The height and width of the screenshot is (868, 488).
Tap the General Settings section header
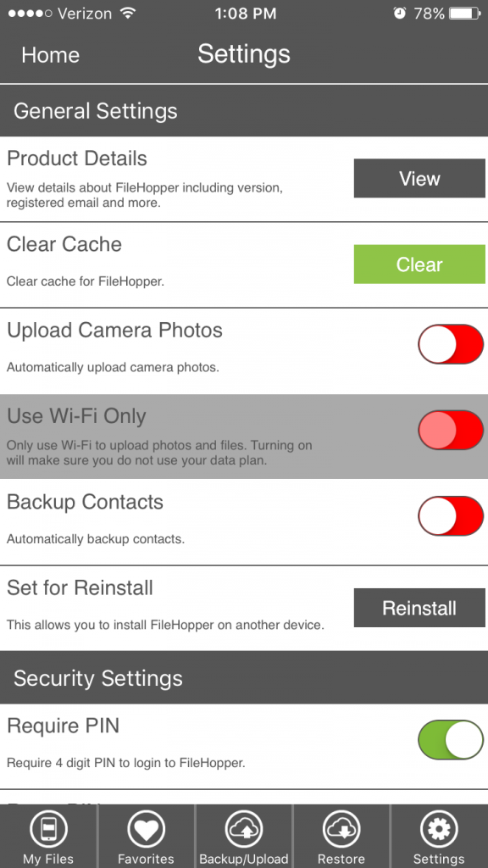[x=244, y=111]
